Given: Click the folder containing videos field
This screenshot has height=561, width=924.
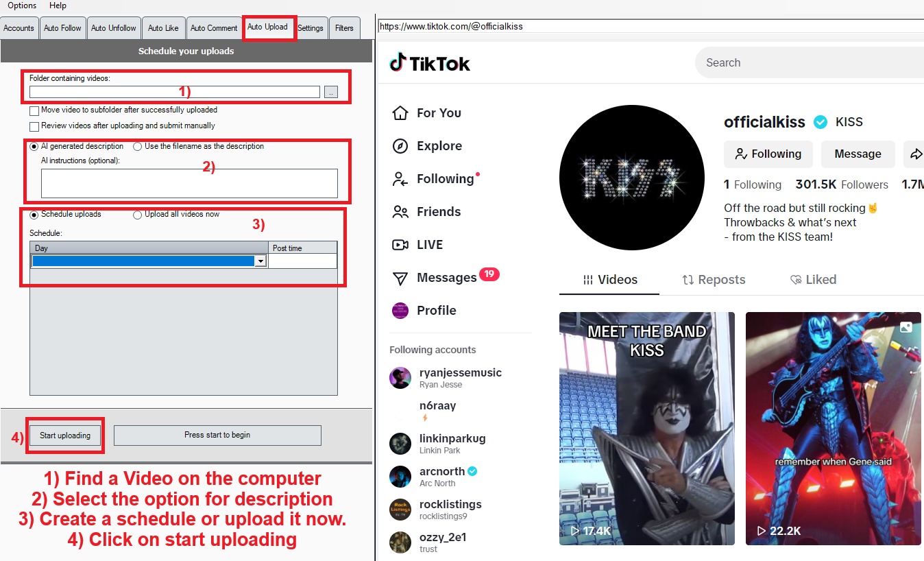Looking at the screenshot, I should click(175, 92).
